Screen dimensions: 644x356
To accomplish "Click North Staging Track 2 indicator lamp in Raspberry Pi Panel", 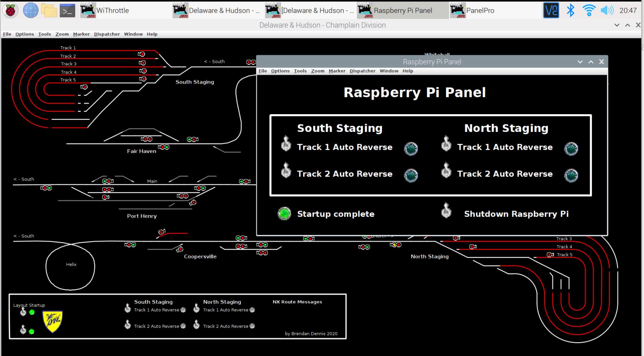I will point(571,175).
